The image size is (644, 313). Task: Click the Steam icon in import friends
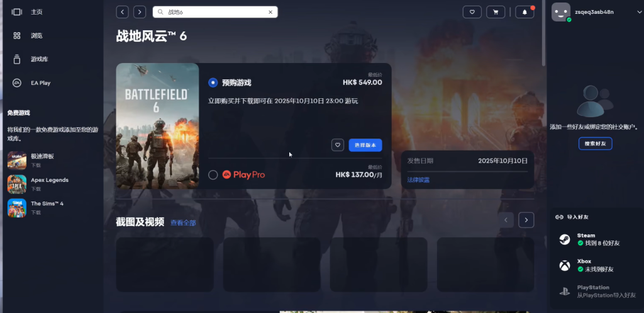point(565,239)
